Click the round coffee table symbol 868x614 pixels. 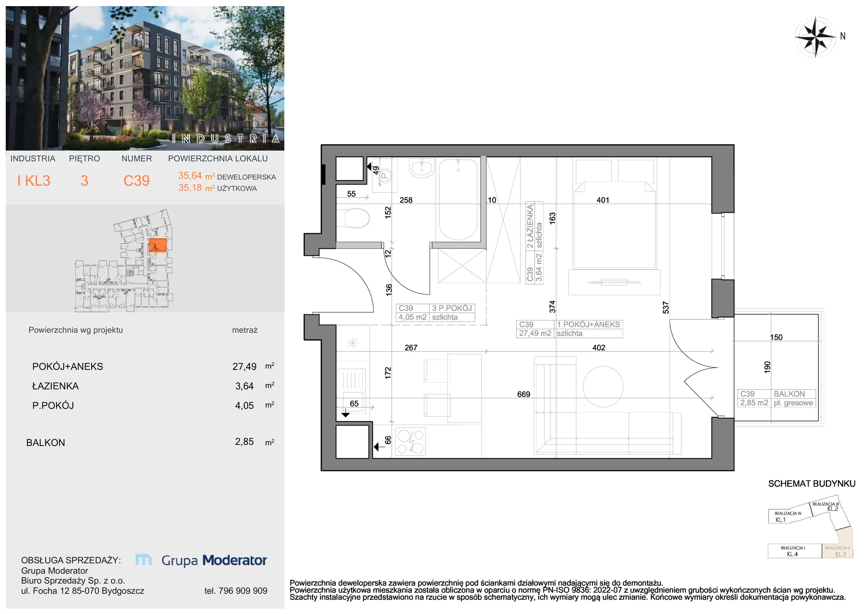click(603, 386)
